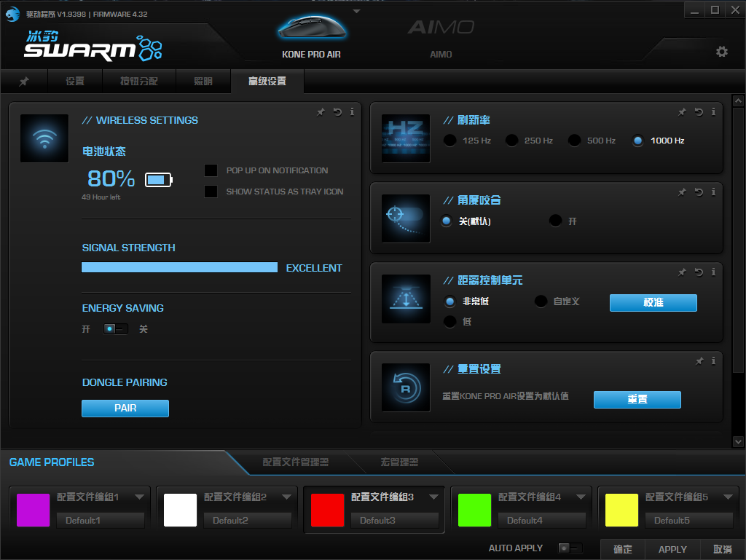Turn angle snapping 开 on
Viewport: 746px width, 560px height.
tap(555, 221)
